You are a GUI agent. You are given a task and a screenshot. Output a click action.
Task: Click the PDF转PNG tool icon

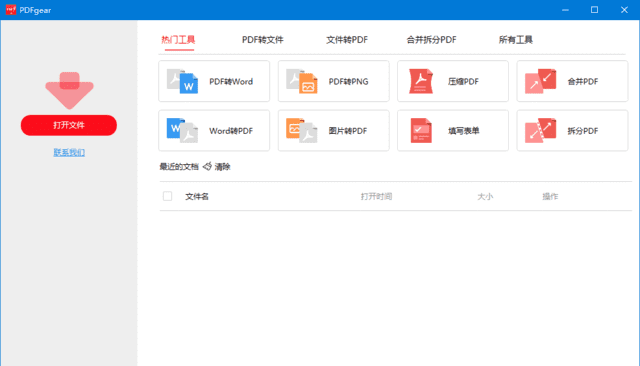point(302,81)
